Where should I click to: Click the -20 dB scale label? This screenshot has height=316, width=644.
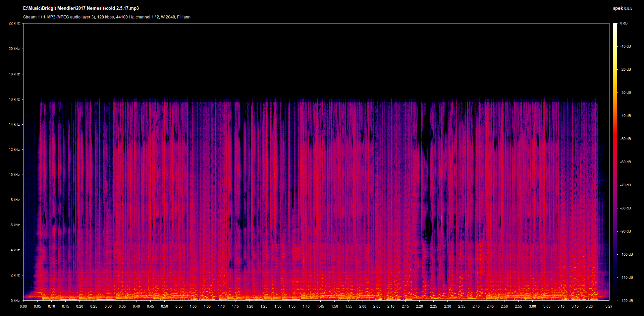tap(625, 69)
